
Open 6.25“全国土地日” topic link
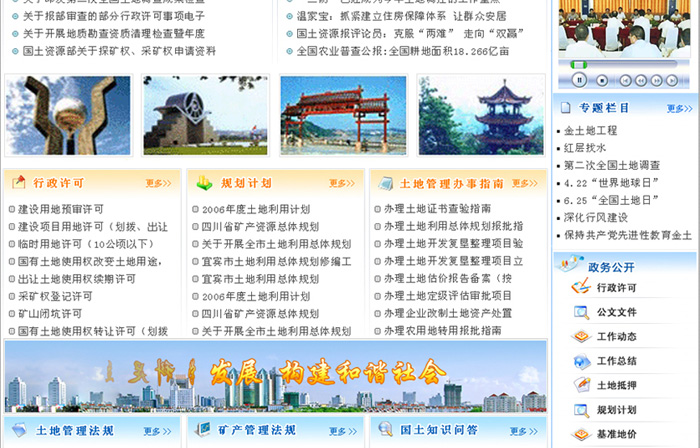(611, 200)
